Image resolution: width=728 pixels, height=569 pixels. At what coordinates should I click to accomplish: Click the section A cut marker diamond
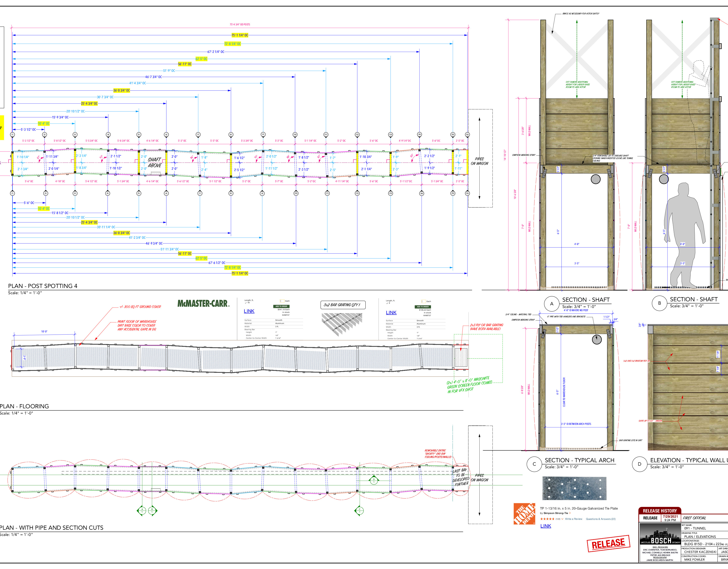click(142, 510)
